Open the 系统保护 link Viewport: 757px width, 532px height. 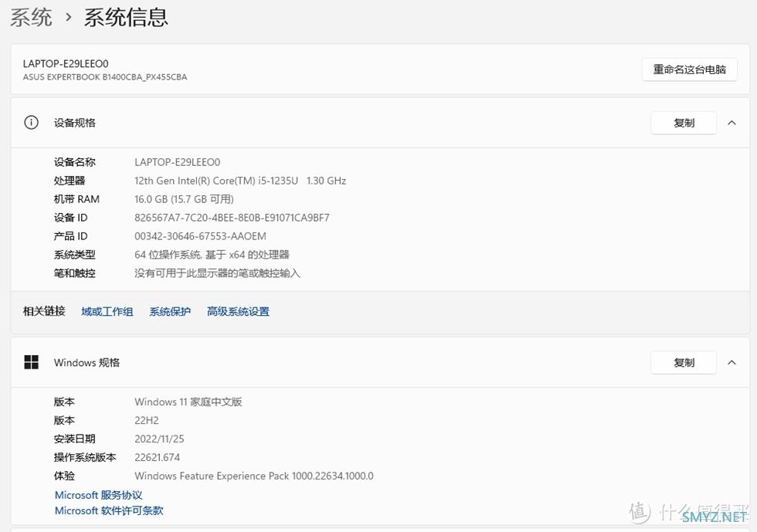(x=170, y=311)
